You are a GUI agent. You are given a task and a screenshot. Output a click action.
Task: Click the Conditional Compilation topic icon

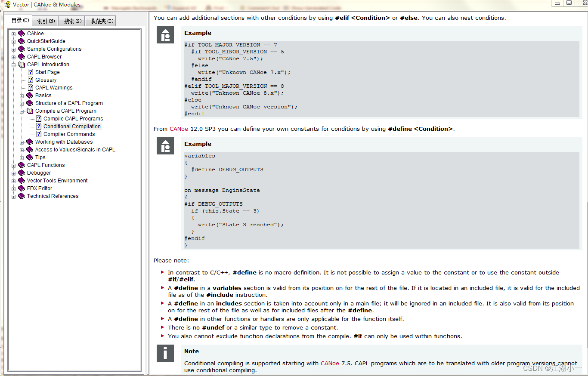coord(39,126)
